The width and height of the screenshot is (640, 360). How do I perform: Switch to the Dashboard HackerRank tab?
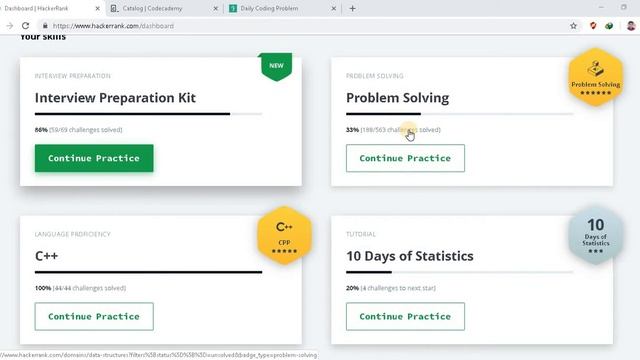(x=51, y=8)
